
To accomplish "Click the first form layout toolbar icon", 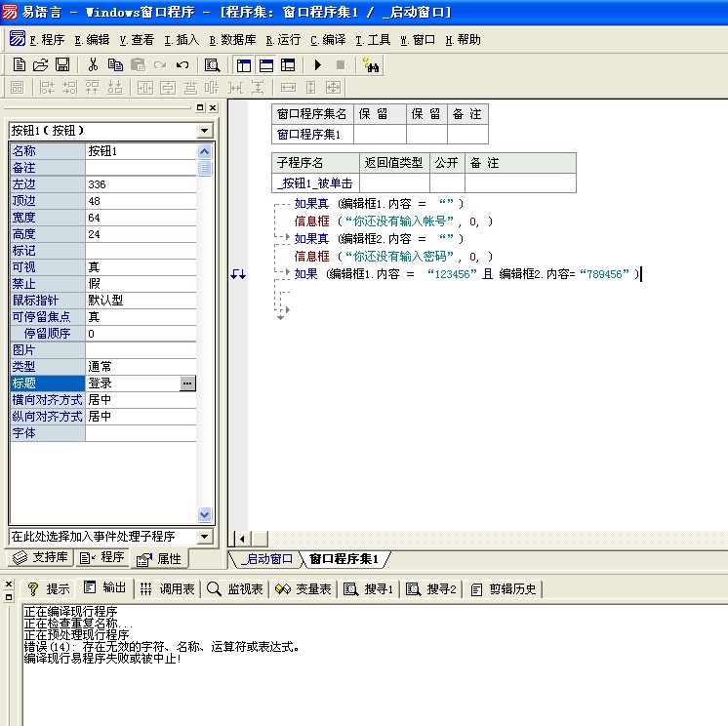I will [18, 87].
